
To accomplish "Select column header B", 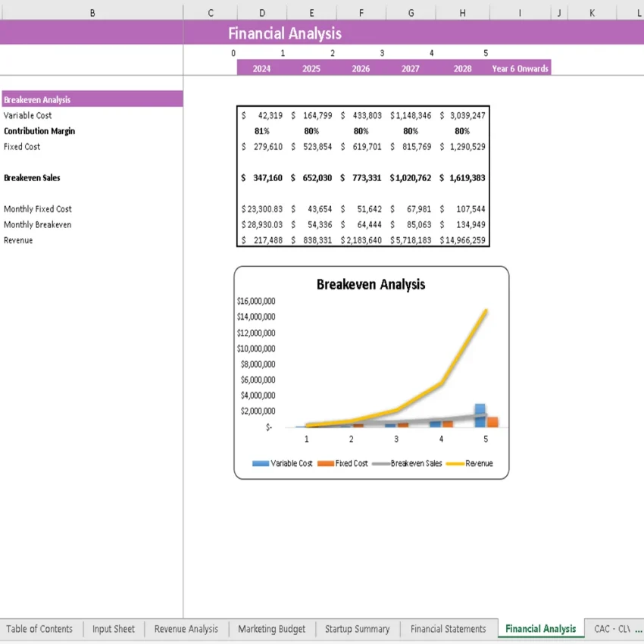I will (x=92, y=12).
